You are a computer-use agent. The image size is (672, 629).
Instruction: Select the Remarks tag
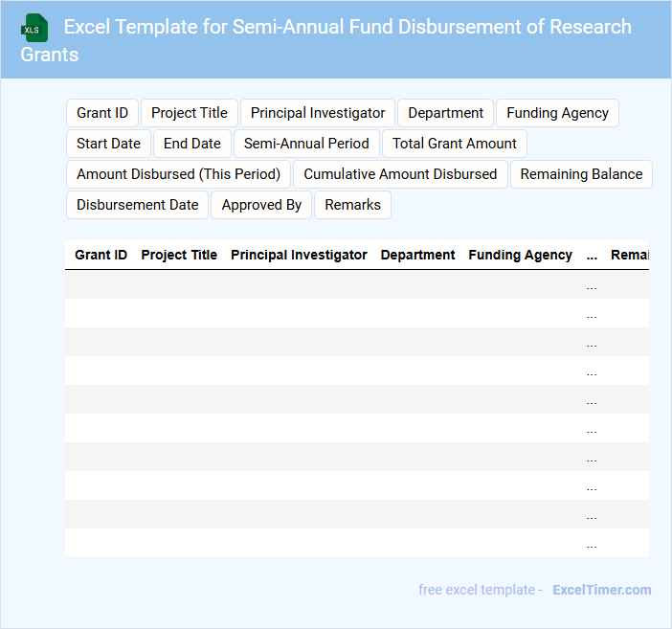click(352, 205)
